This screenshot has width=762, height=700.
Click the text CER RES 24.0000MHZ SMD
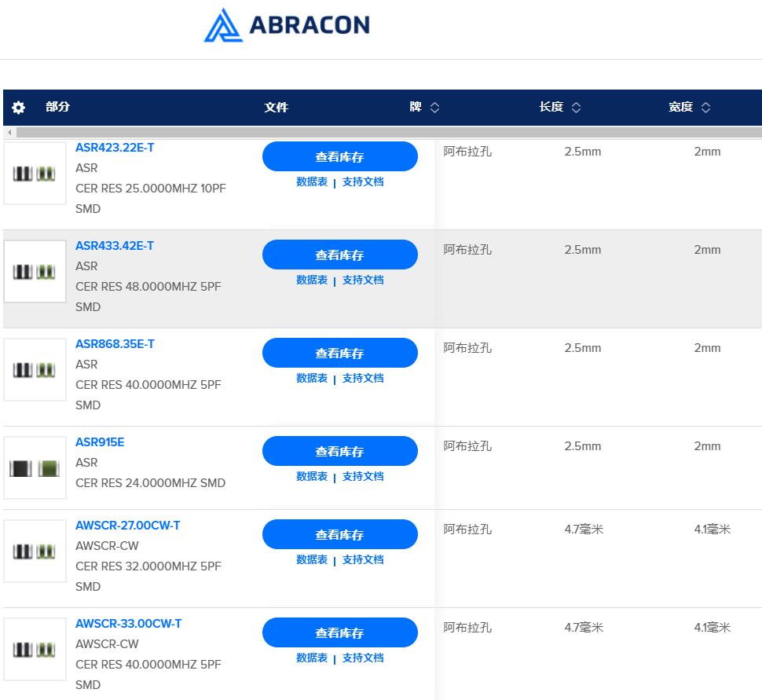pos(150,482)
